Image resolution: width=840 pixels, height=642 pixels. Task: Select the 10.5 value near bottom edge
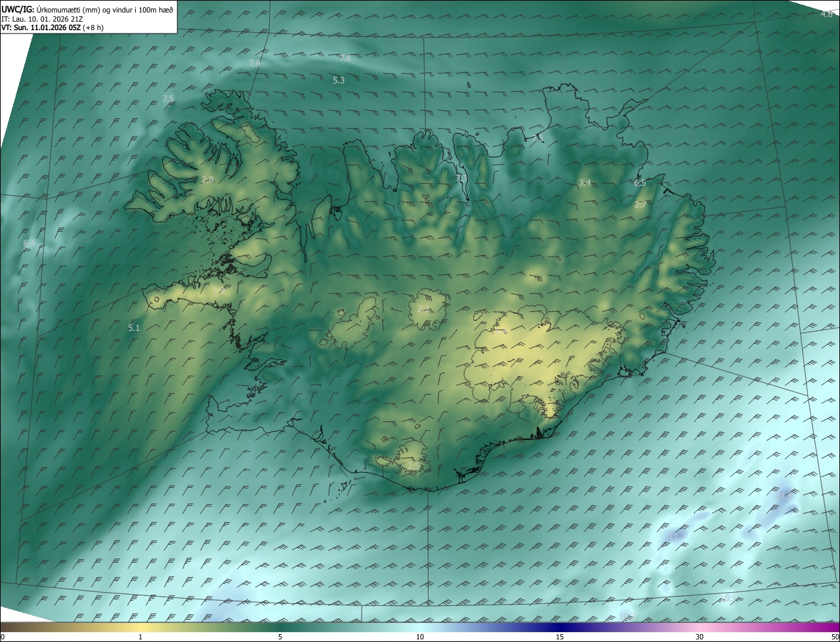(728, 598)
